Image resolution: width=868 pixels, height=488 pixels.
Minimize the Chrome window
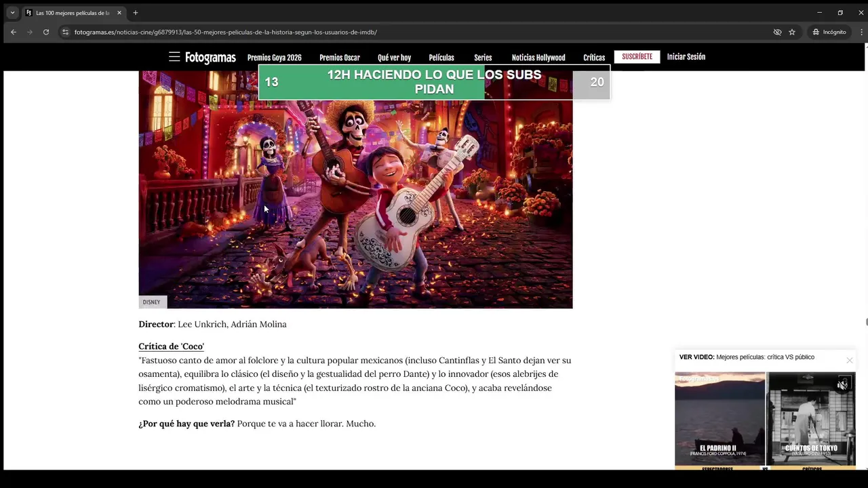pos(819,12)
